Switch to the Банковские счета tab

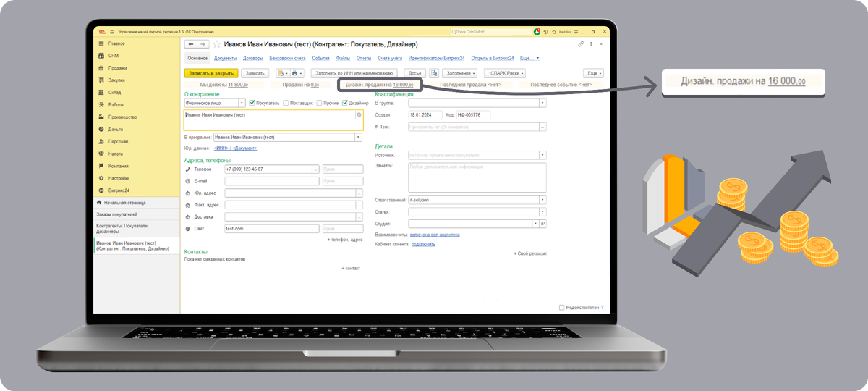(287, 58)
